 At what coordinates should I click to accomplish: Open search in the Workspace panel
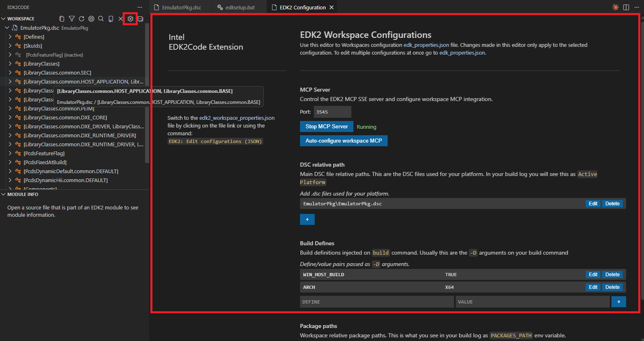101,19
